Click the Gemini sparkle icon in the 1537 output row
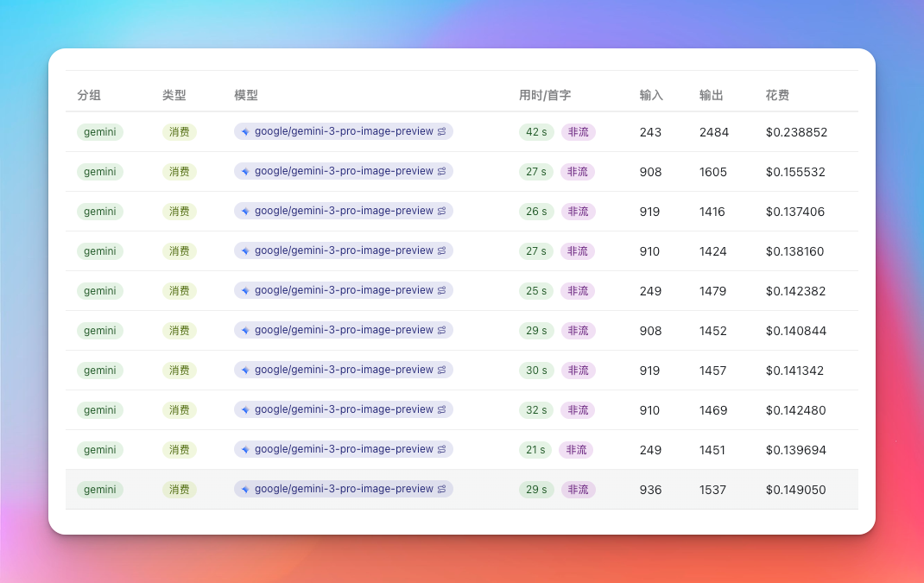The height and width of the screenshot is (583, 924). [245, 489]
